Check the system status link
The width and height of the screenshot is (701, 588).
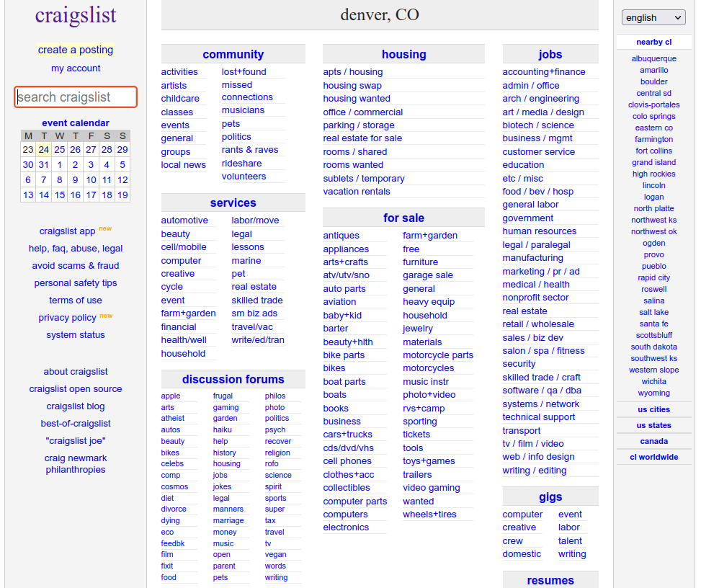click(76, 335)
